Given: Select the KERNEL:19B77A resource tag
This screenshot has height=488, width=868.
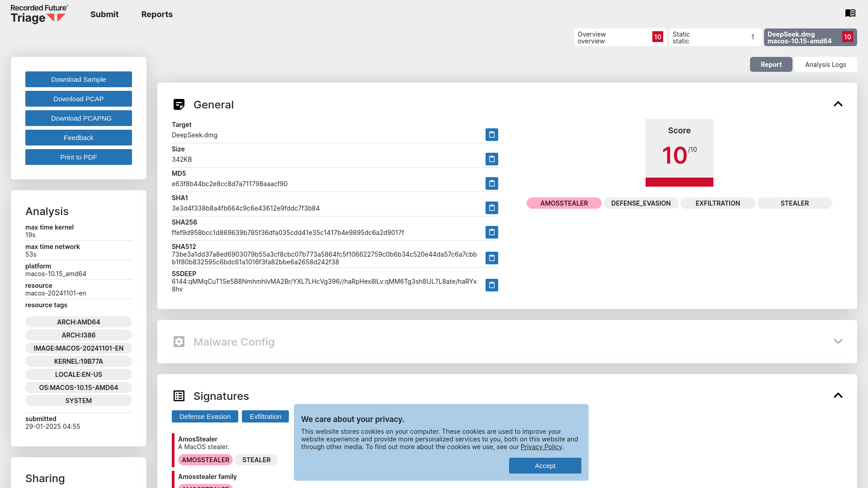Looking at the screenshot, I should (x=79, y=361).
